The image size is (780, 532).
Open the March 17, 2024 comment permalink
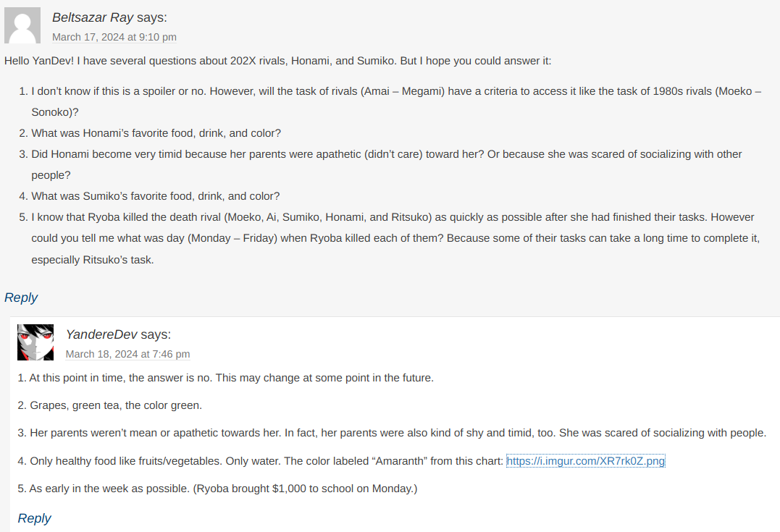(x=114, y=37)
